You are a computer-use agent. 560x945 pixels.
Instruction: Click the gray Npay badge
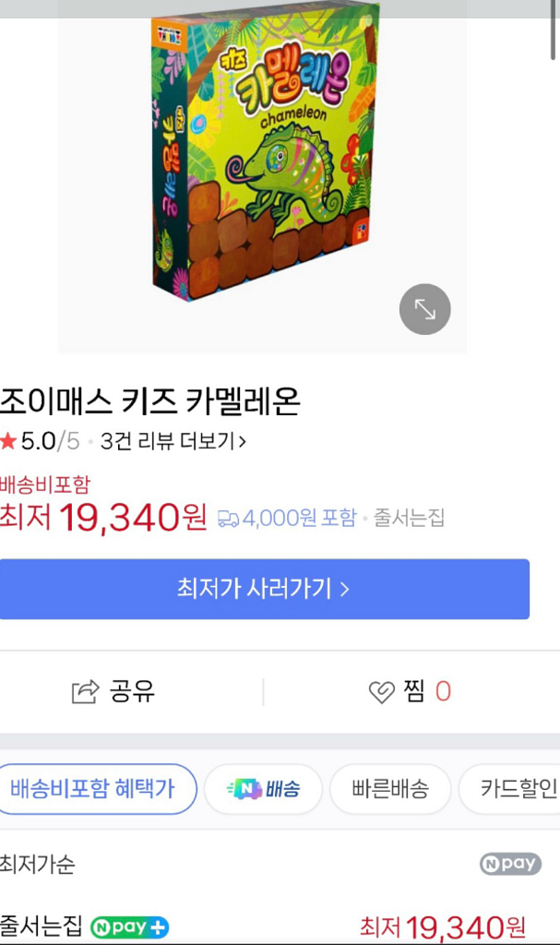point(510,864)
